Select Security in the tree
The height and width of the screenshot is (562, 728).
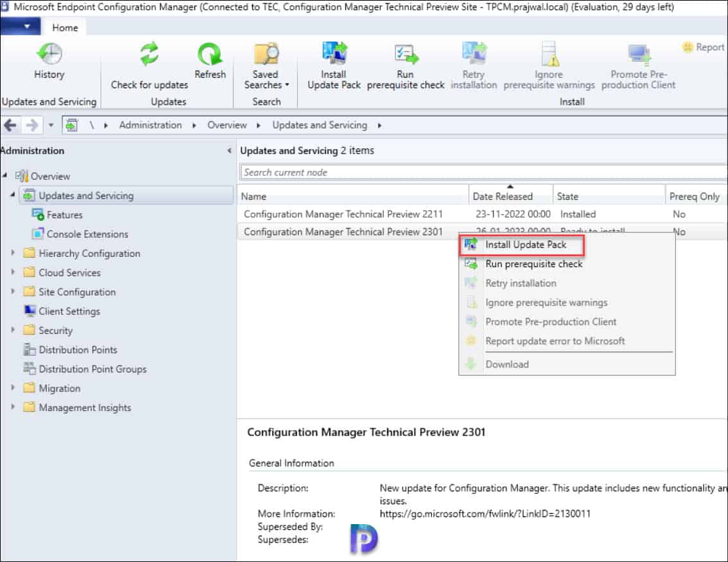click(x=56, y=330)
